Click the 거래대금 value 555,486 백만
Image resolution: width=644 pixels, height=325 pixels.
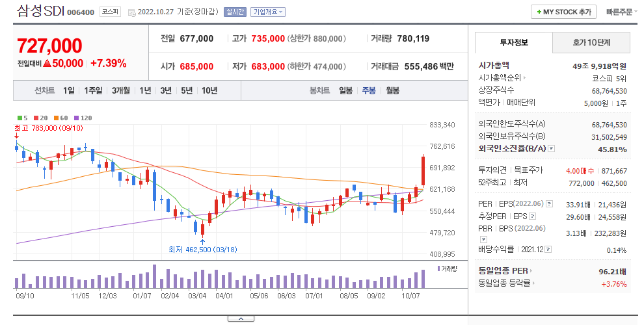pos(429,66)
